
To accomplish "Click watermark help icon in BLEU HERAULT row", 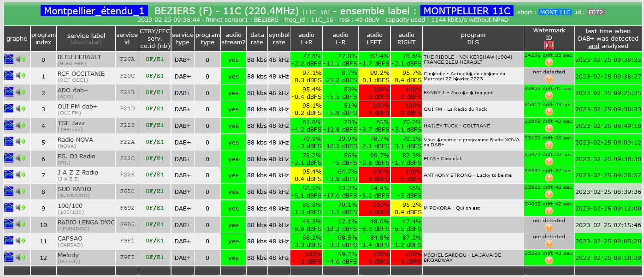I will (x=549, y=62).
